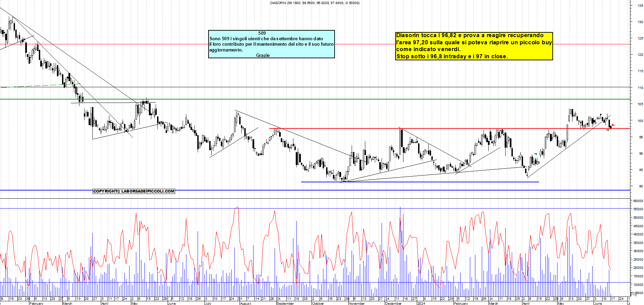This screenshot has height=305, width=644.
Task: Click the November label on time axis
Action: (357, 303)
